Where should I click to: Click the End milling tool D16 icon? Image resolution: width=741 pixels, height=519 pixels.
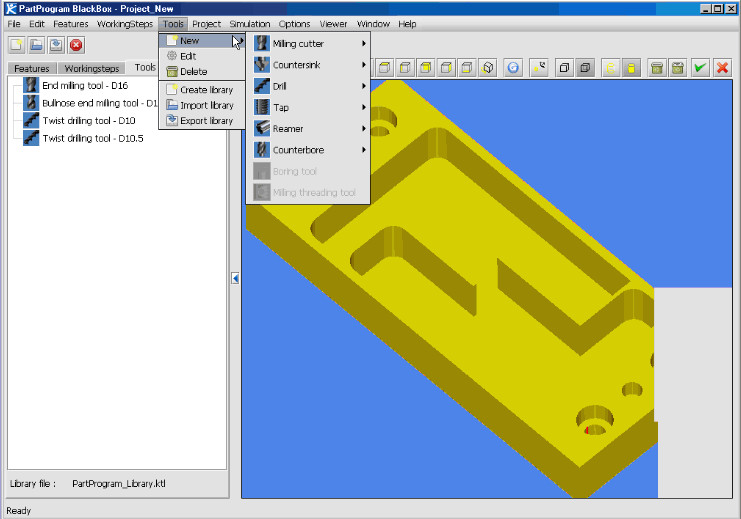pyautogui.click(x=31, y=85)
